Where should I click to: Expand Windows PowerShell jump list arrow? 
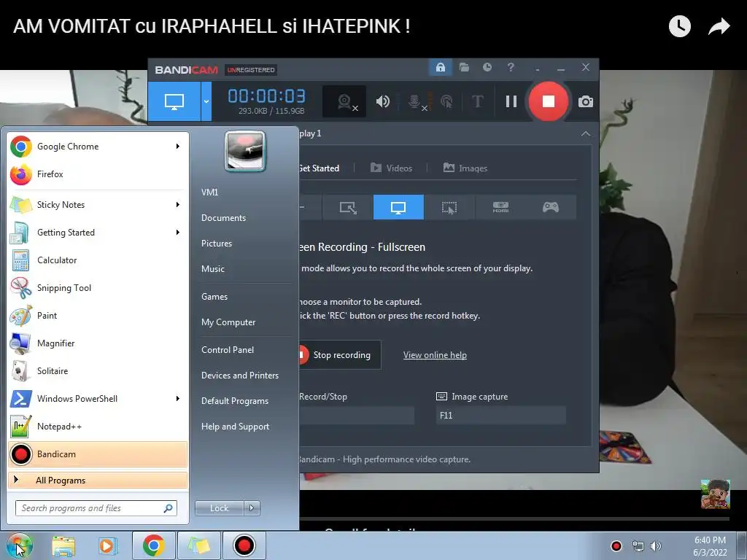pyautogui.click(x=178, y=399)
